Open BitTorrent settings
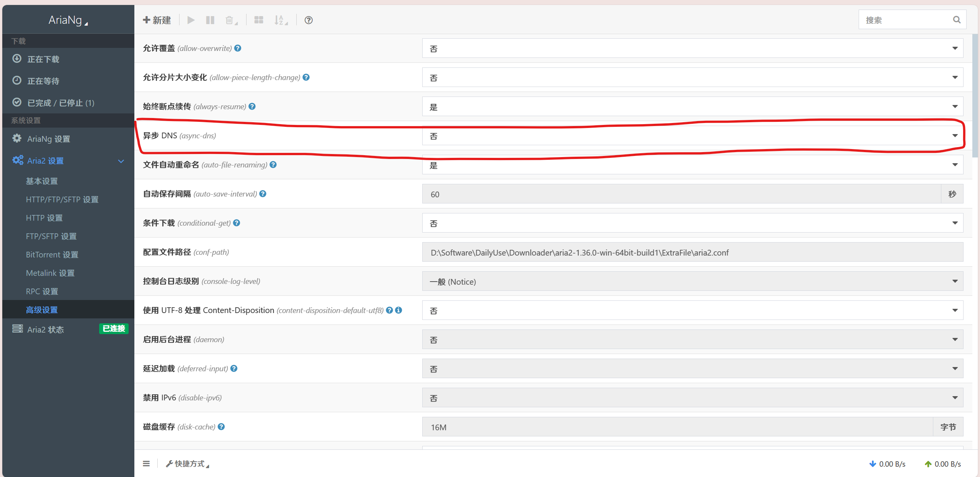Image resolution: width=980 pixels, height=477 pixels. pyautogui.click(x=52, y=254)
